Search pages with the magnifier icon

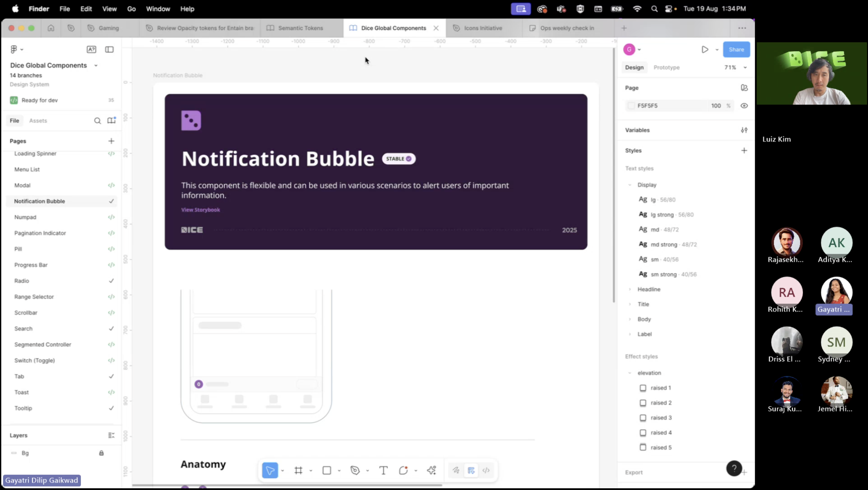point(97,121)
